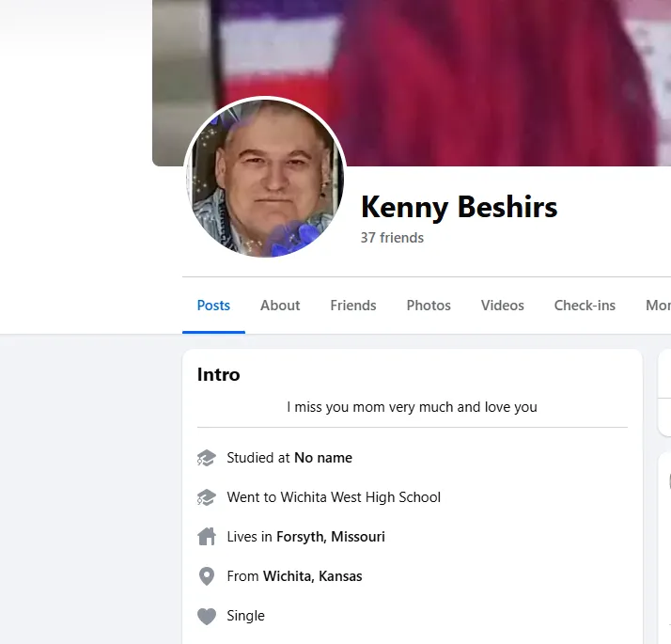Open the About tab
This screenshot has height=644, width=671.
[x=280, y=306]
